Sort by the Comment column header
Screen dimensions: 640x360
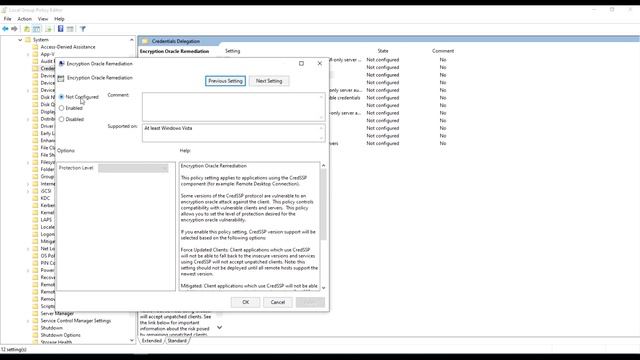click(443, 51)
